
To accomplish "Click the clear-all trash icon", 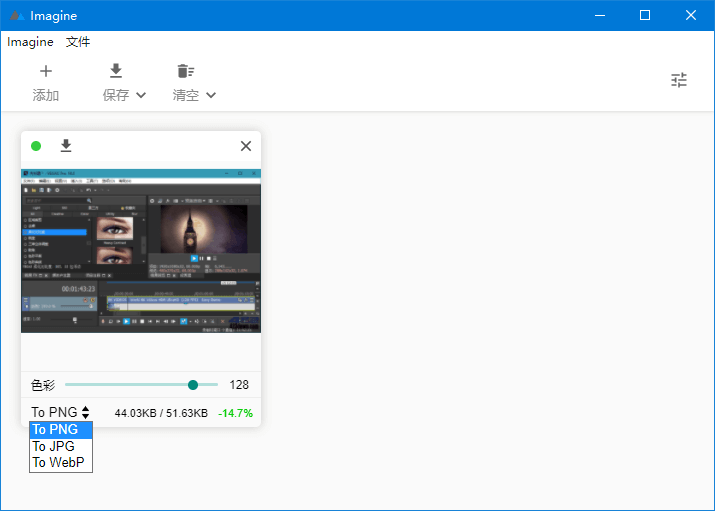I will (x=185, y=71).
